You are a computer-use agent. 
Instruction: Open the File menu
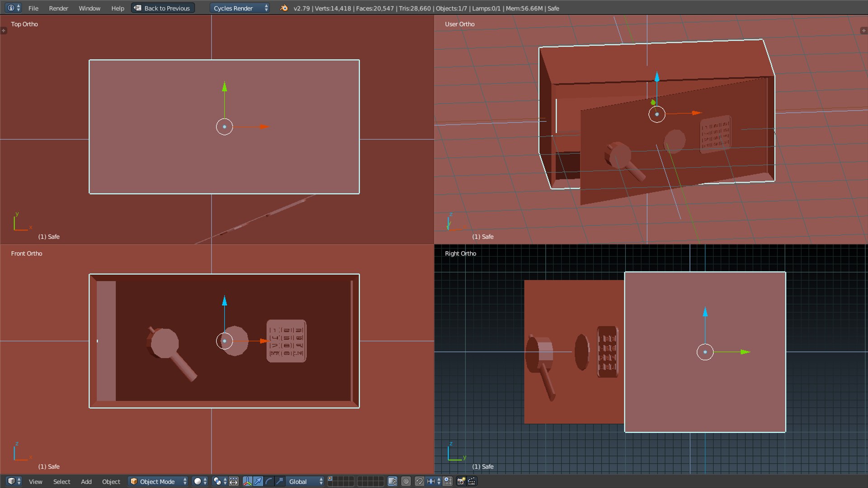click(33, 8)
